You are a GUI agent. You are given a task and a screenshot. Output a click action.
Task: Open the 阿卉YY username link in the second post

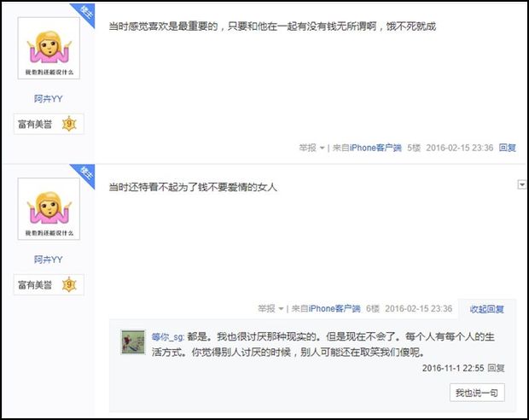[49, 260]
